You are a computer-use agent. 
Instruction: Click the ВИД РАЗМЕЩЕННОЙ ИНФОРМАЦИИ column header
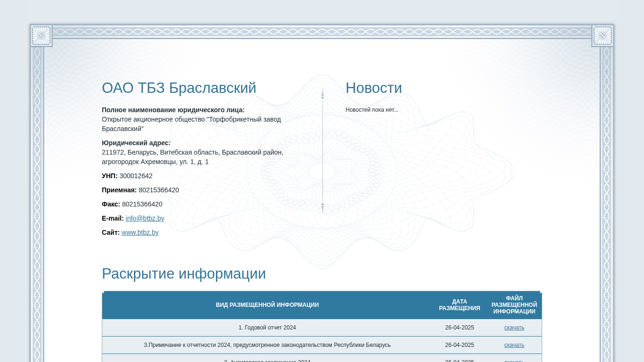tap(267, 305)
